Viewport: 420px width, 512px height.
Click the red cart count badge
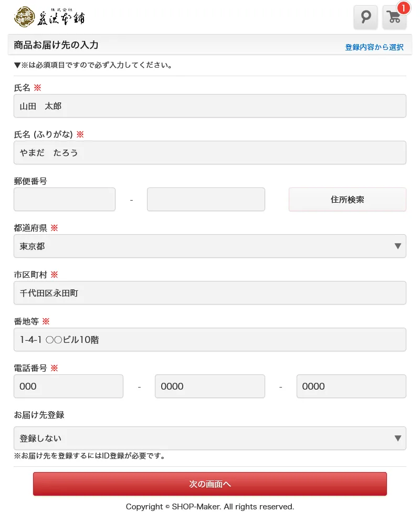tap(403, 8)
